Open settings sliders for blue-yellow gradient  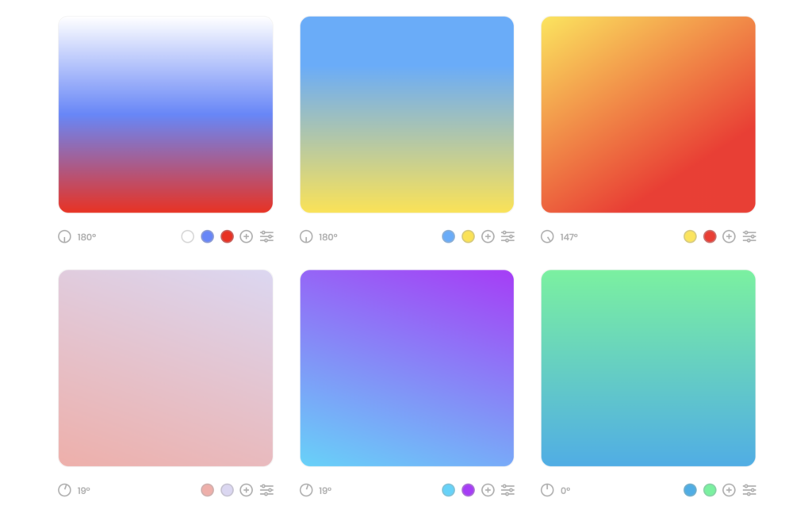click(508, 236)
